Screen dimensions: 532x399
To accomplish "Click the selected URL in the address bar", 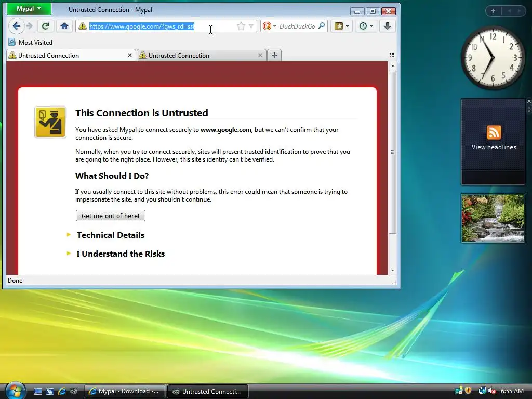I will click(142, 26).
